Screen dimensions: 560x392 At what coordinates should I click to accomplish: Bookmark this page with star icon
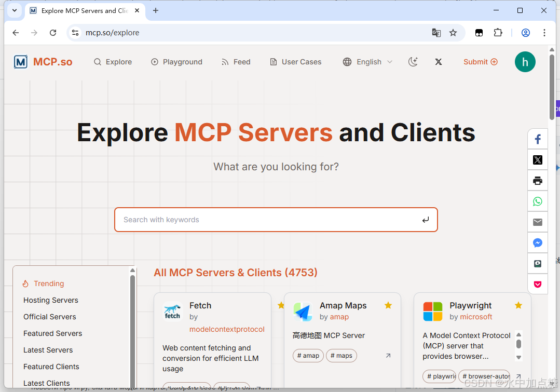coord(453,33)
